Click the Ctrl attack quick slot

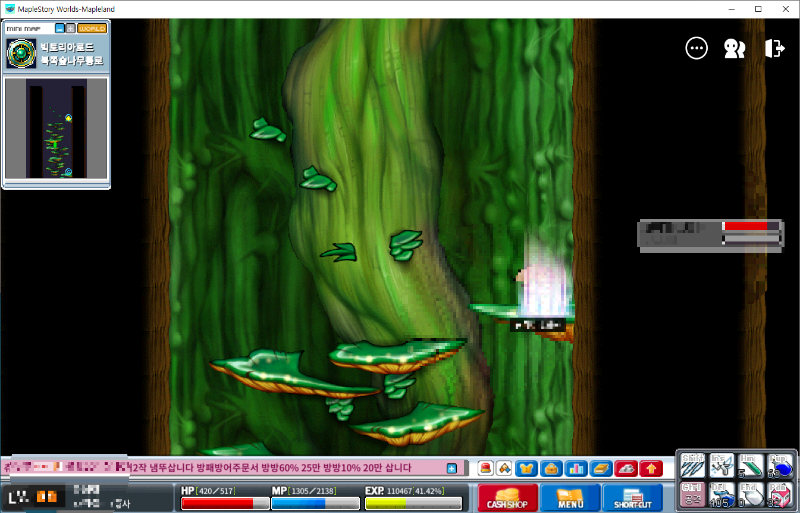coord(693,495)
